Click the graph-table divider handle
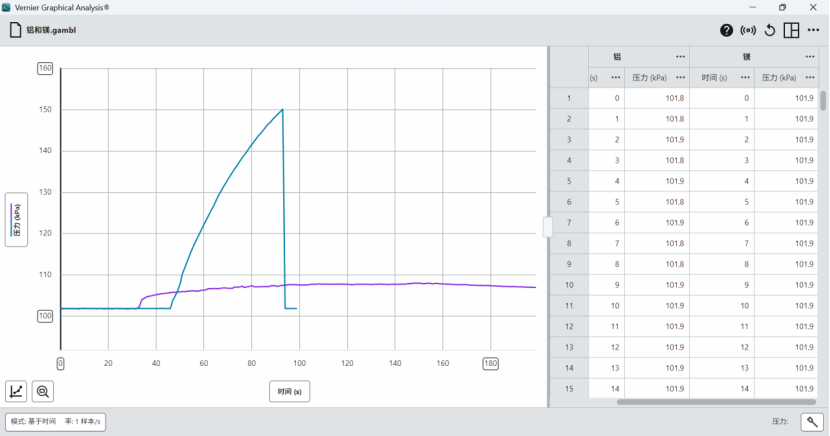830x436 pixels. tap(548, 227)
